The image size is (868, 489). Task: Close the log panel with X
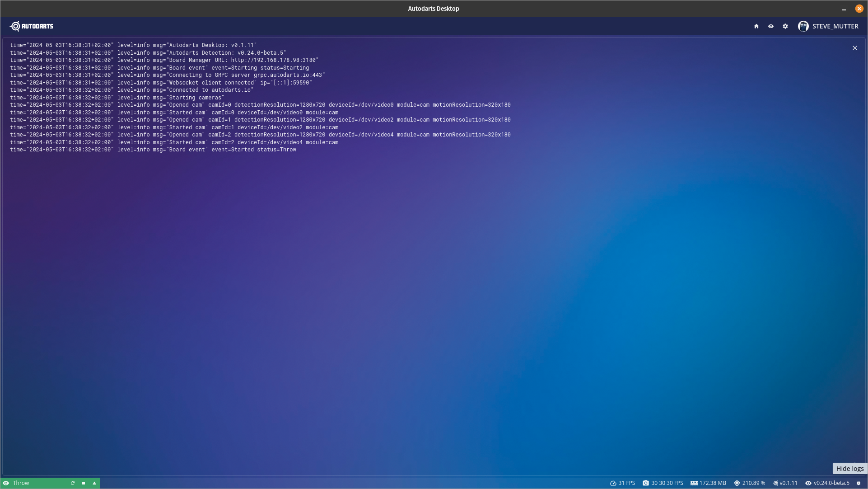pyautogui.click(x=855, y=48)
